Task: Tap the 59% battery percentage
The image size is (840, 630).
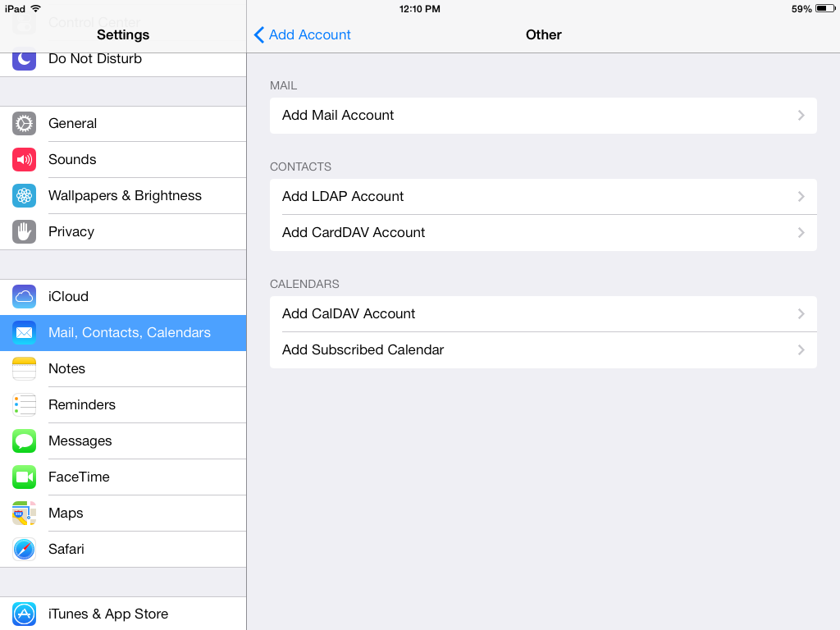Action: coord(801,8)
